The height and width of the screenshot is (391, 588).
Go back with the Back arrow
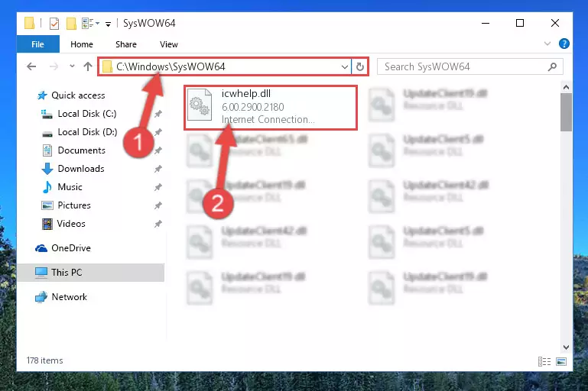(x=31, y=66)
